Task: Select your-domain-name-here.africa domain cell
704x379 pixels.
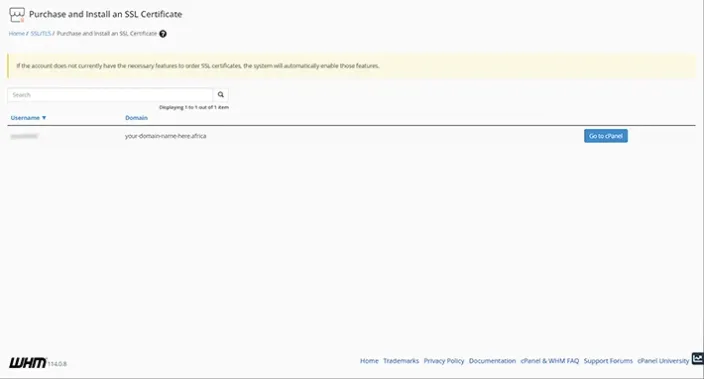Action: (x=166, y=136)
